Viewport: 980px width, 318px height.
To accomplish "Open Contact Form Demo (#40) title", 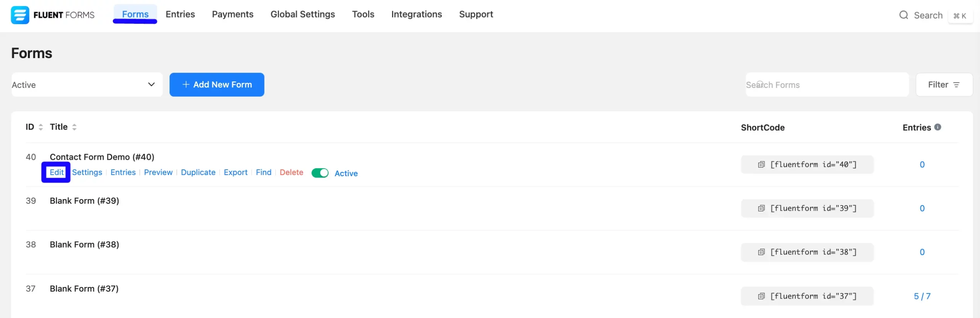I will coord(102,157).
